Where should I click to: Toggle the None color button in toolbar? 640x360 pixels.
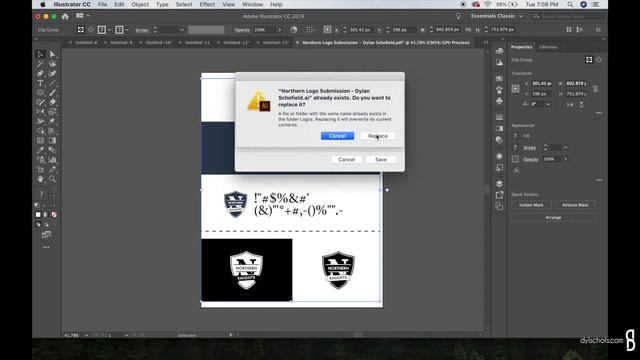54,215
